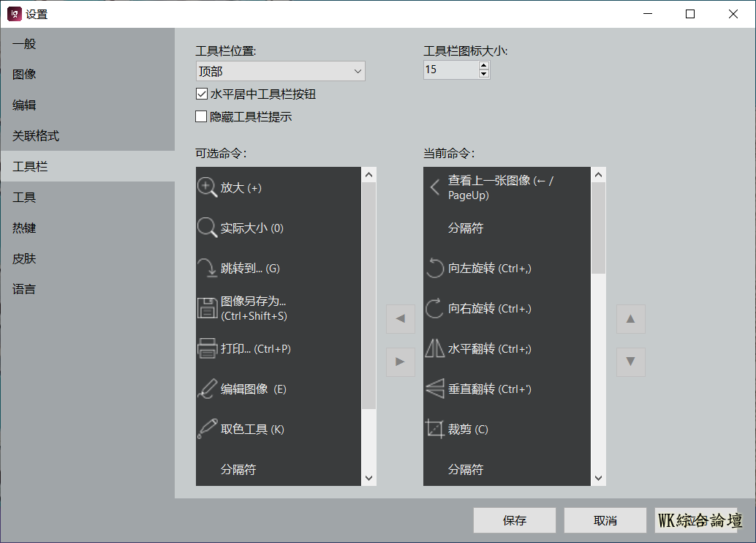Select the 放大 (+) zoom-in command icon
The width and height of the screenshot is (756, 543).
pos(208,187)
